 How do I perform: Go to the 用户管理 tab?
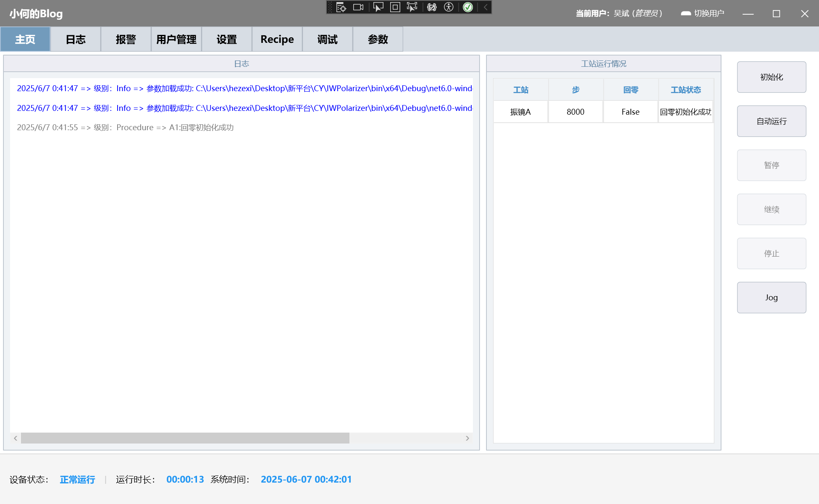click(x=176, y=39)
